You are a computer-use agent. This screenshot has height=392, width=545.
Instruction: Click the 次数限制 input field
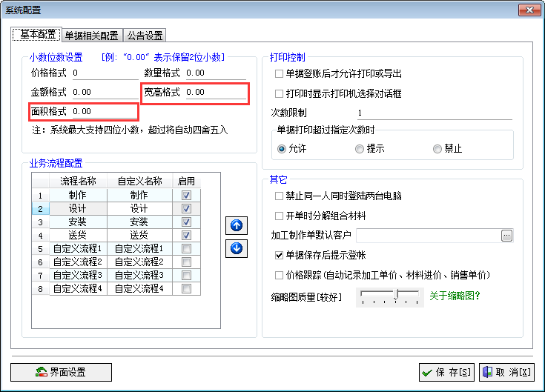(433, 113)
